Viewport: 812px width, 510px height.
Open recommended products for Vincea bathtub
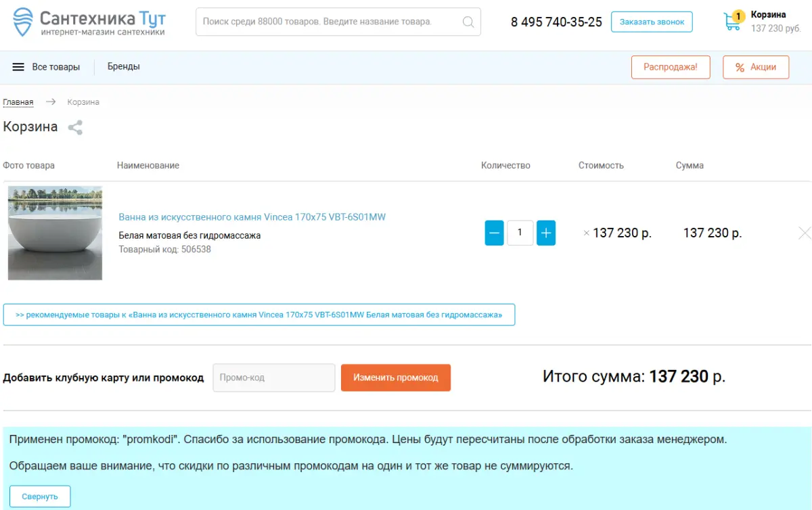coord(259,315)
